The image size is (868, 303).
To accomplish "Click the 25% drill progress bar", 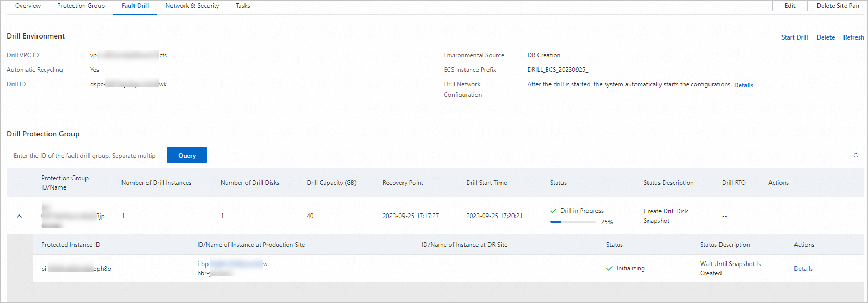I will click(x=572, y=222).
